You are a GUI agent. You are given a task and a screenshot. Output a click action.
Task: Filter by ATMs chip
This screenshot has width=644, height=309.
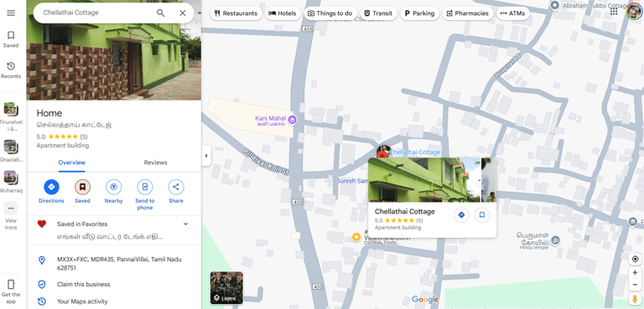(x=513, y=13)
